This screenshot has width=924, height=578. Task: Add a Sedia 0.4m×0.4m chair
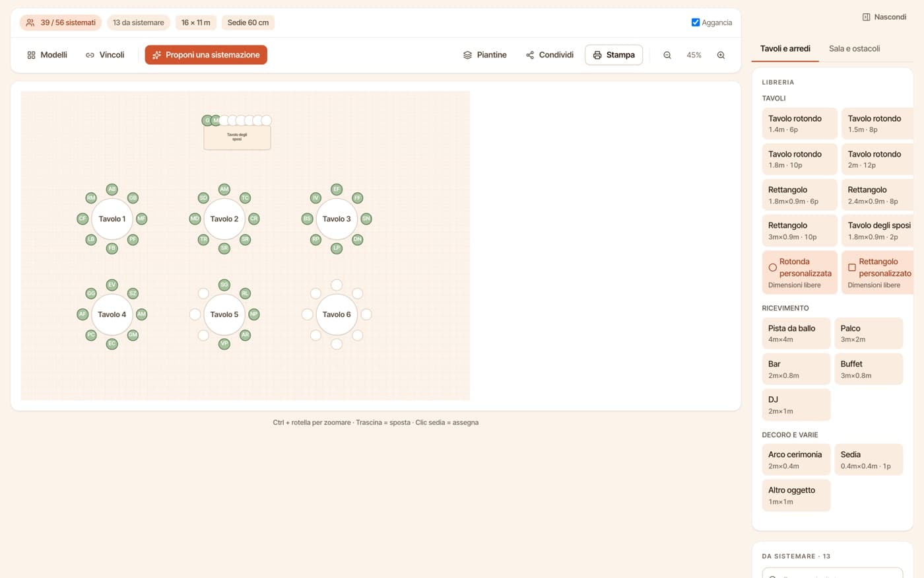(869, 460)
